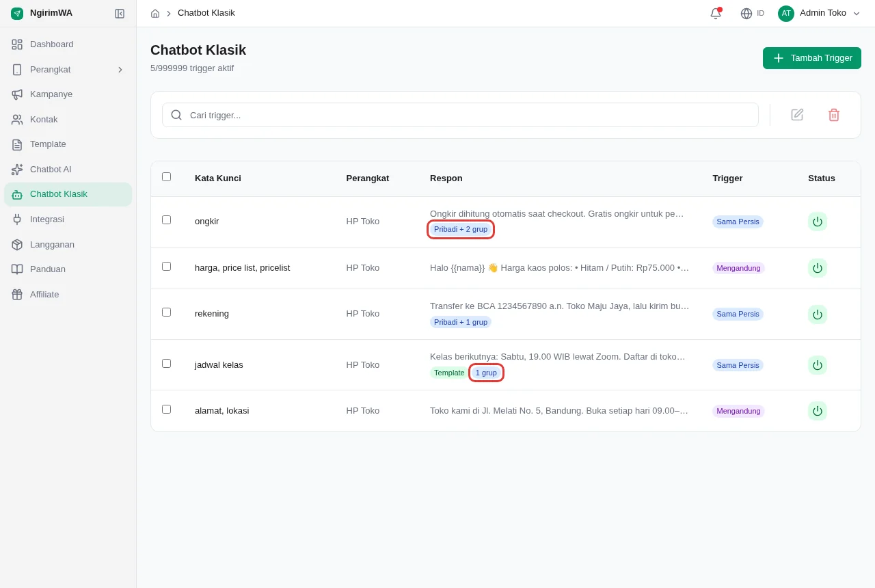This screenshot has height=588, width=875.
Task: Expand the Perangkat submenu chevron
Action: (120, 70)
